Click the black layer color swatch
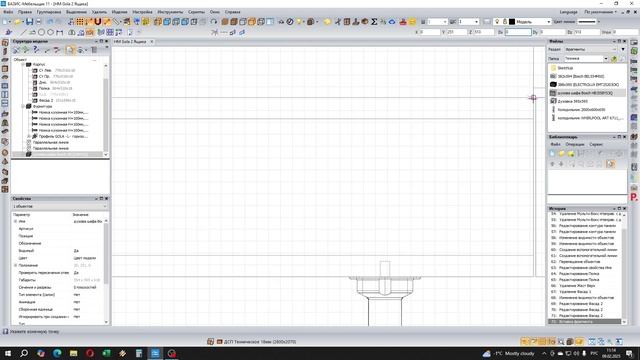 coord(512,22)
